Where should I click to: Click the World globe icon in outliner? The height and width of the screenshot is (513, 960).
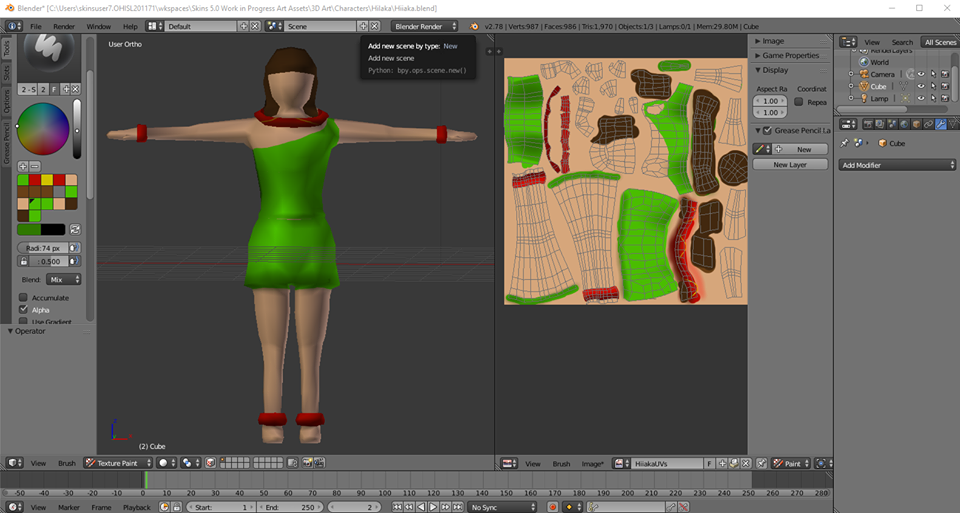(864, 62)
